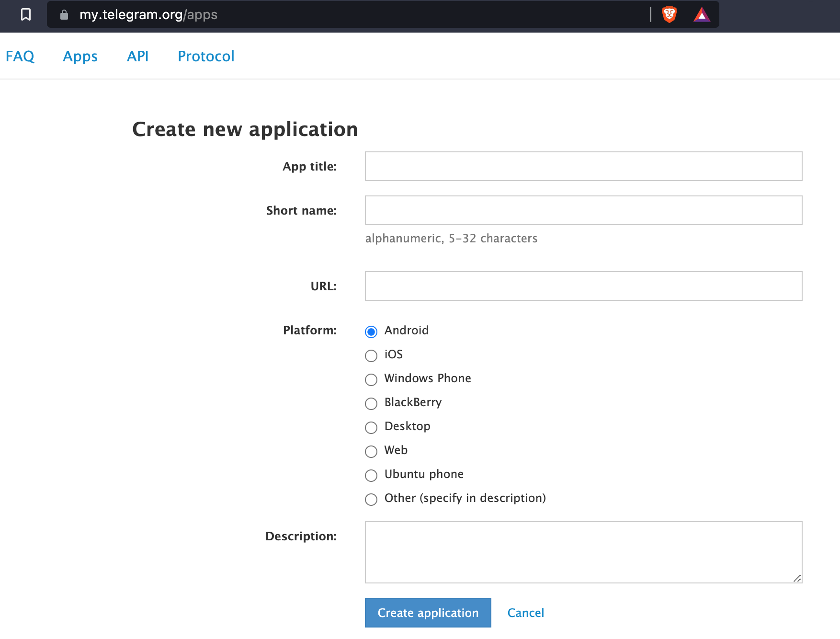Image resolution: width=840 pixels, height=639 pixels.
Task: Focus the Description text area
Action: point(583,552)
